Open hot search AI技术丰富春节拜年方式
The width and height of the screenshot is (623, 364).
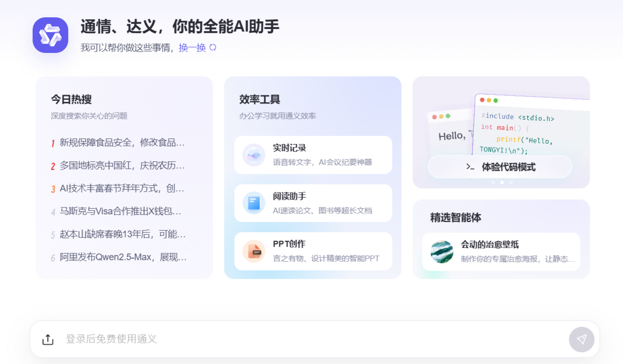[123, 188]
